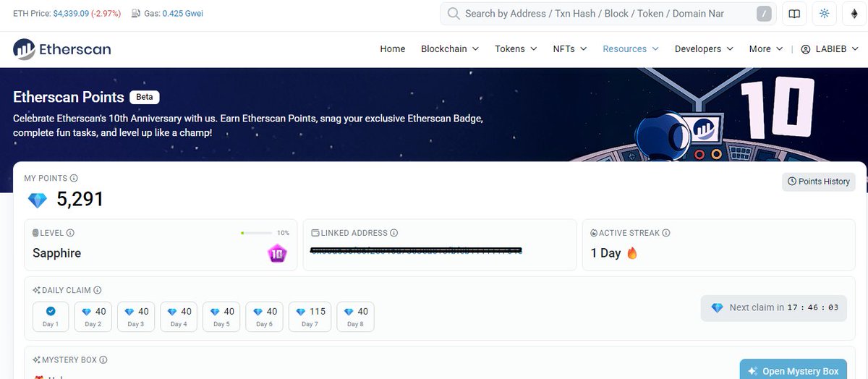Open the Blockchain dropdown menu
Screen dimensions: 868x379
pos(450,49)
